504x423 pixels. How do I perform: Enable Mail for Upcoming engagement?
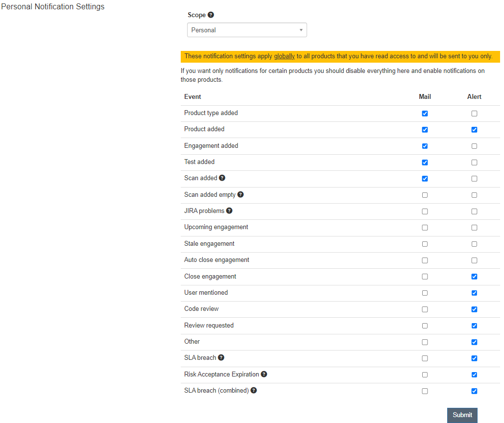pyautogui.click(x=425, y=228)
